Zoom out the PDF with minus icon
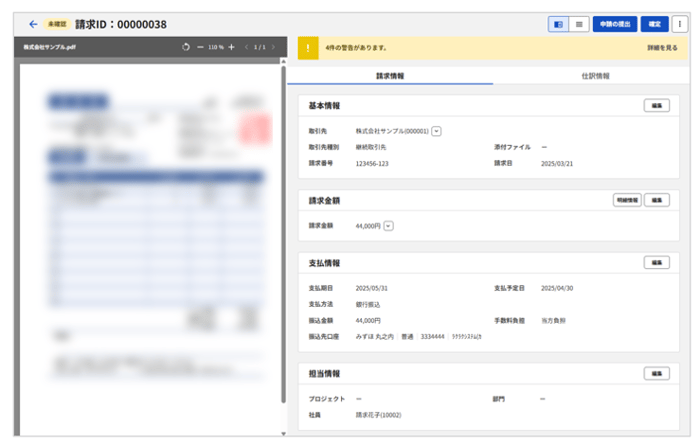The height and width of the screenshot is (445, 700). tap(199, 47)
